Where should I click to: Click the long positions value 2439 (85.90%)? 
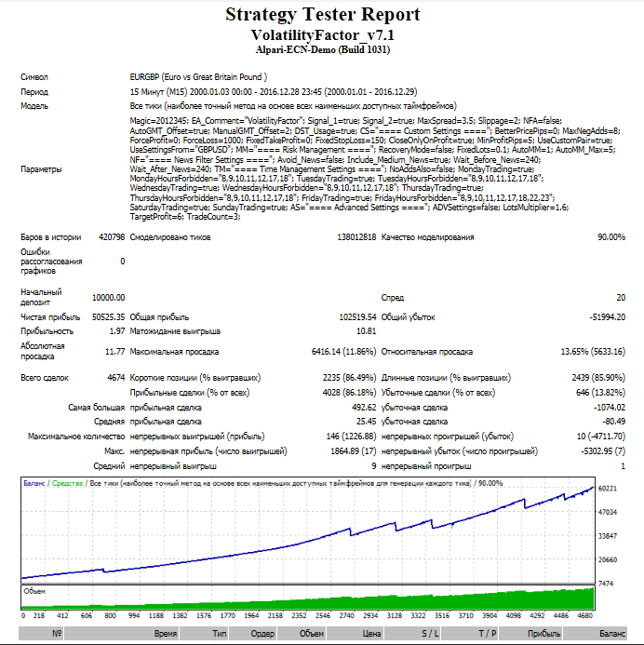598,378
